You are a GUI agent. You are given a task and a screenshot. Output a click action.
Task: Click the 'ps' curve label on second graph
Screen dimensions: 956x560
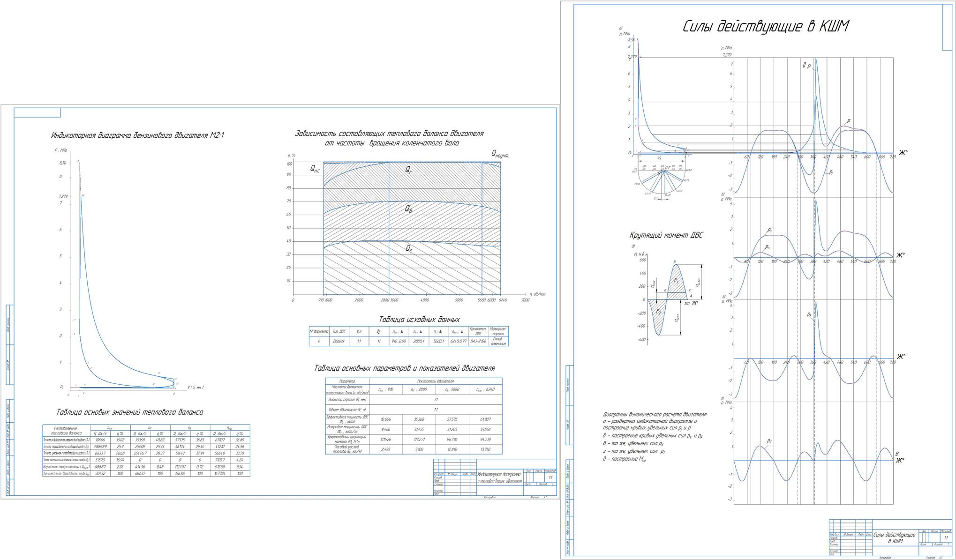pyautogui.click(x=770, y=231)
